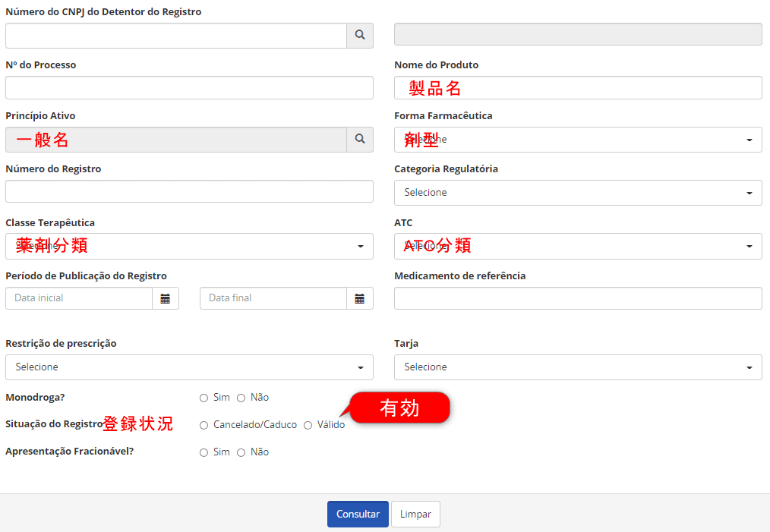Open the Data final calendar picker
This screenshot has width=770, height=532.
point(360,298)
